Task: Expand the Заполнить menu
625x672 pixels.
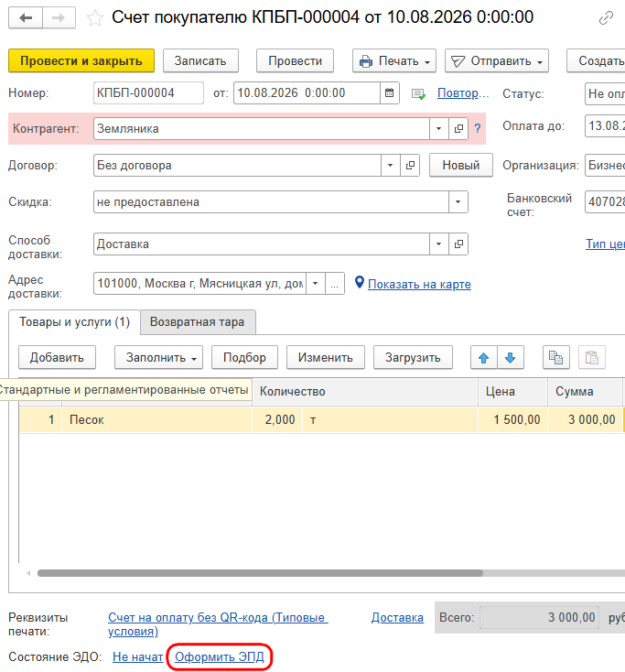Action: [158, 357]
